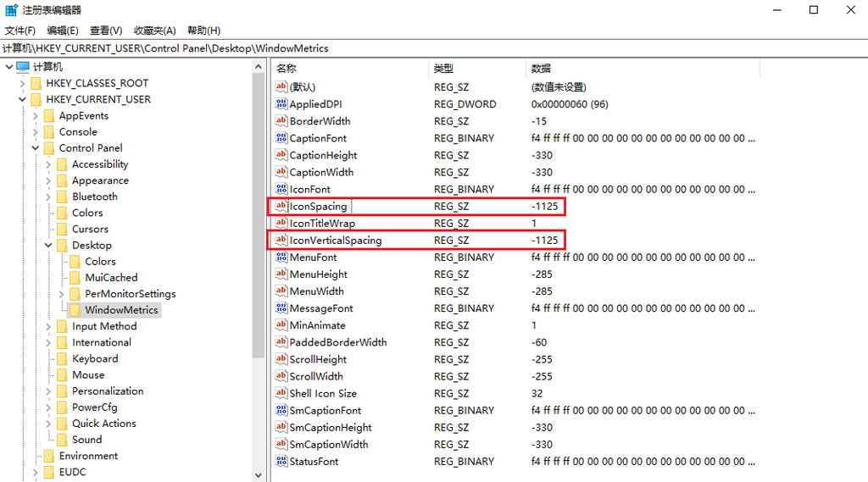Screen dimensions: 868x482
Task: Click the StatusFont binary value icon
Action: click(281, 461)
